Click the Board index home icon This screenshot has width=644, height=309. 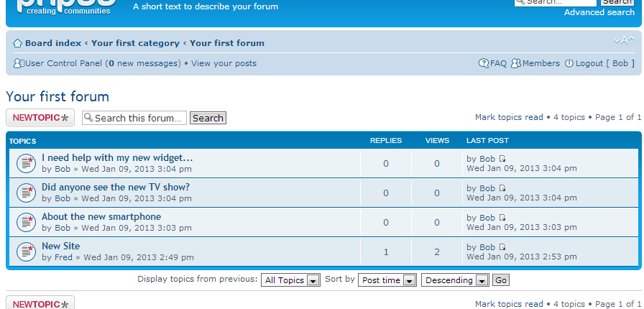click(x=18, y=43)
